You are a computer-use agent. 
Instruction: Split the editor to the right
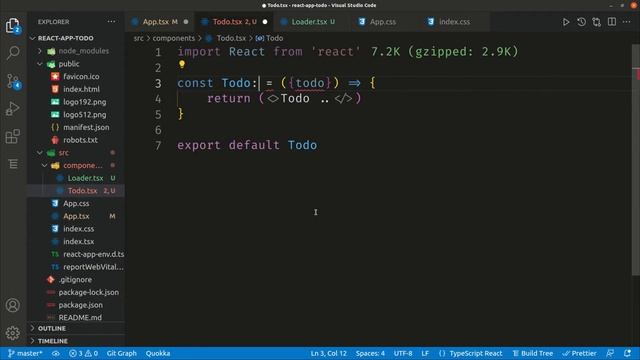(x=611, y=22)
